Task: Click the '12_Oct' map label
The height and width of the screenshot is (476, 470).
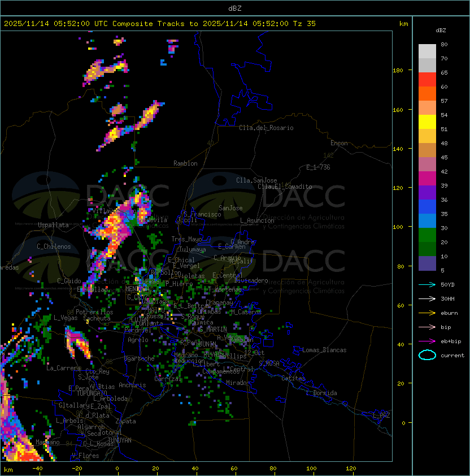Action: [254, 353]
